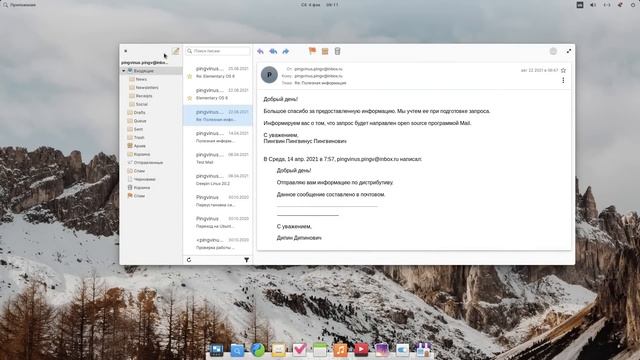The image size is (640, 360).
Task: Select the Sent folder
Action: (138, 129)
